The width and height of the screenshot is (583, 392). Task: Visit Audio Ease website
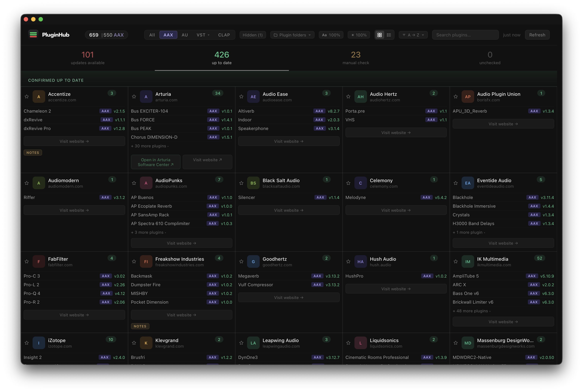pyautogui.click(x=289, y=141)
